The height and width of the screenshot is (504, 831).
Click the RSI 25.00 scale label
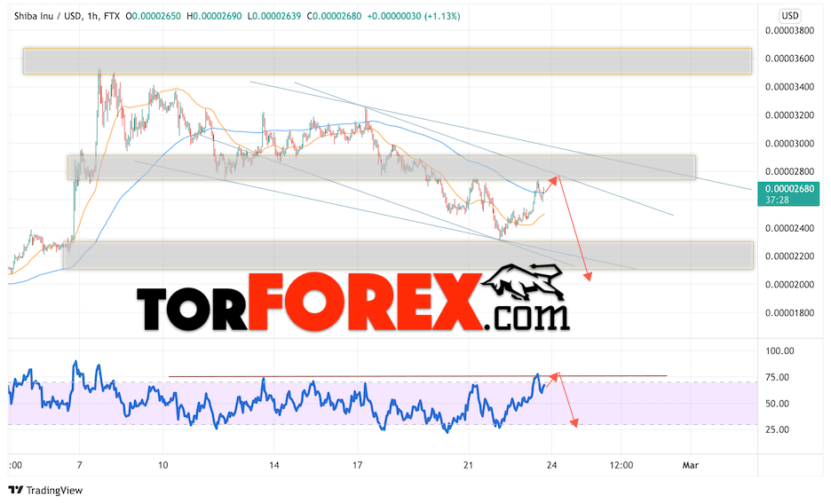point(777,429)
